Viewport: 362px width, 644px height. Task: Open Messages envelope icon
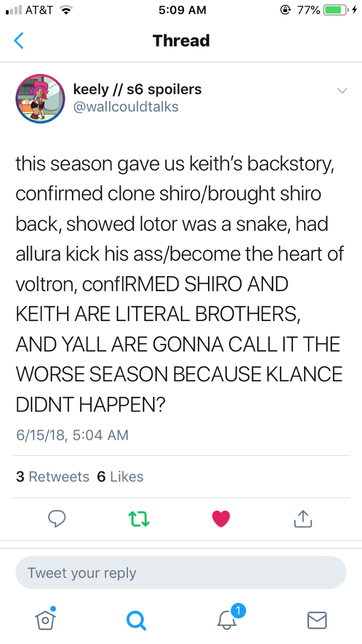(317, 620)
